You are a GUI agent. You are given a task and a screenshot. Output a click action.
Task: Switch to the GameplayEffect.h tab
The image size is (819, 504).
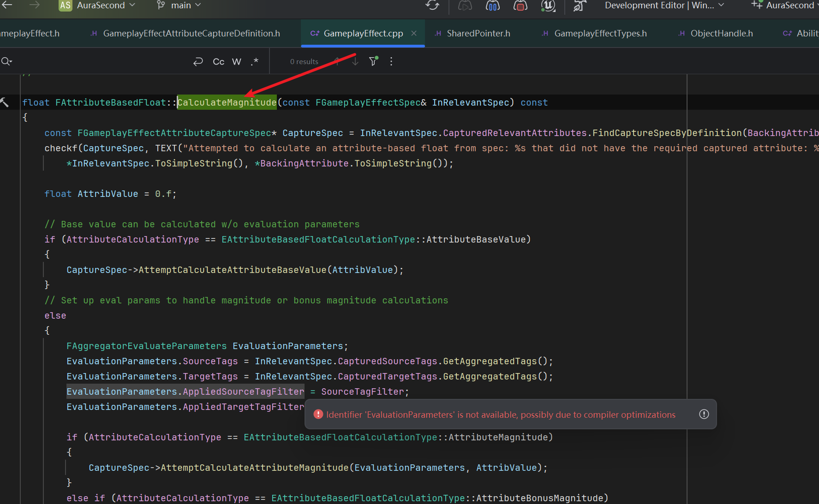pos(30,33)
